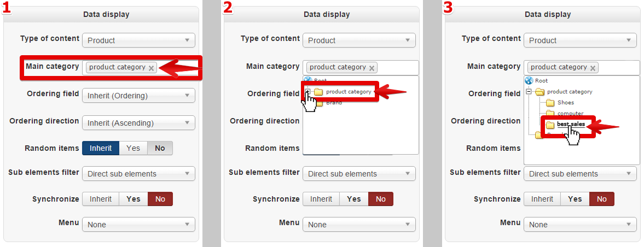Select the Shoes folder icon
Image resolution: width=644 pixels, height=247 pixels.
(550, 103)
